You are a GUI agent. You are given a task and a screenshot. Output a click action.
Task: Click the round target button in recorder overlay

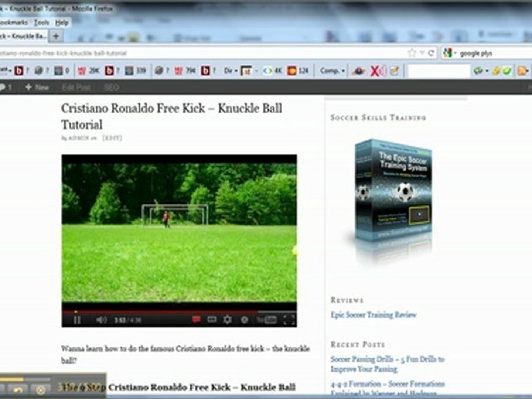point(40,389)
